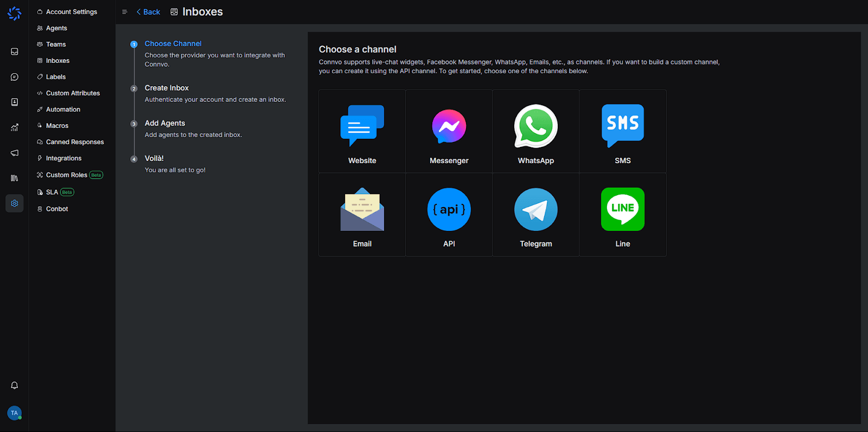The width and height of the screenshot is (868, 432).
Task: Select the API channel icon
Action: click(x=449, y=210)
